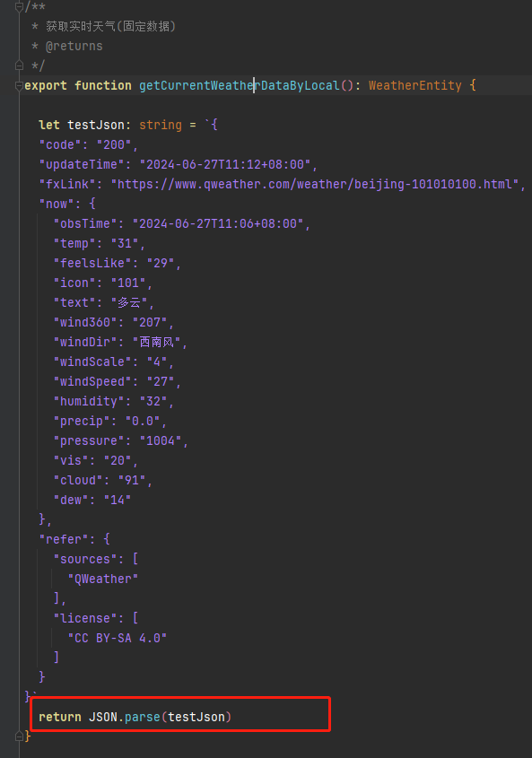Image resolution: width=532 pixels, height=758 pixels.
Task: Open the qweather.com beijing URL
Action: coord(315,184)
